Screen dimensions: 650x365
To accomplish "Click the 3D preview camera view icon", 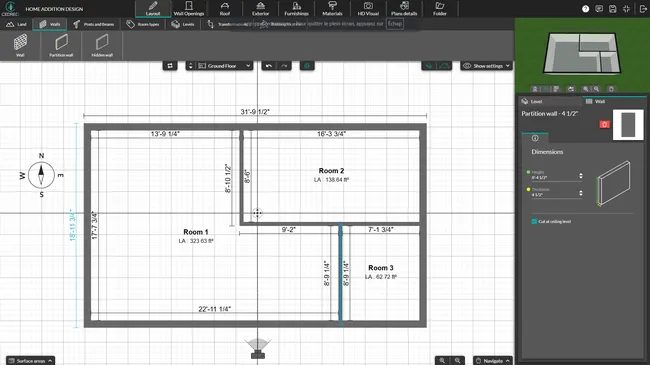I will click(571, 89).
